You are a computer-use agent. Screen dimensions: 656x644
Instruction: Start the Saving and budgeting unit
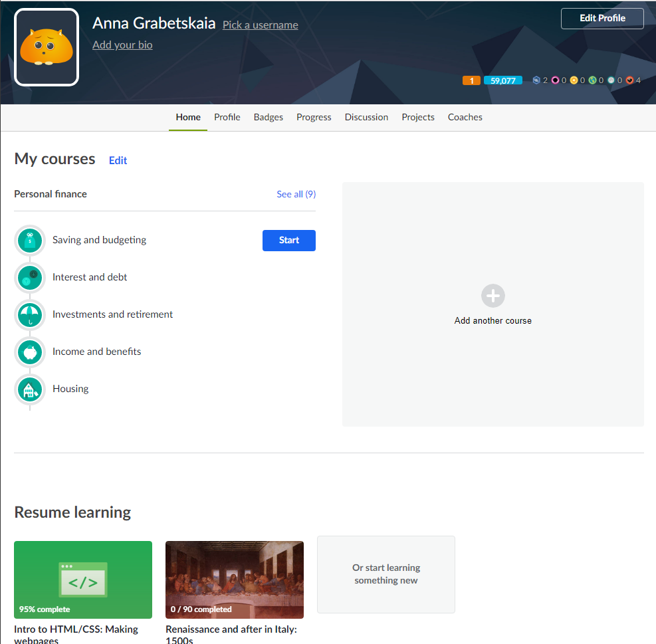288,240
